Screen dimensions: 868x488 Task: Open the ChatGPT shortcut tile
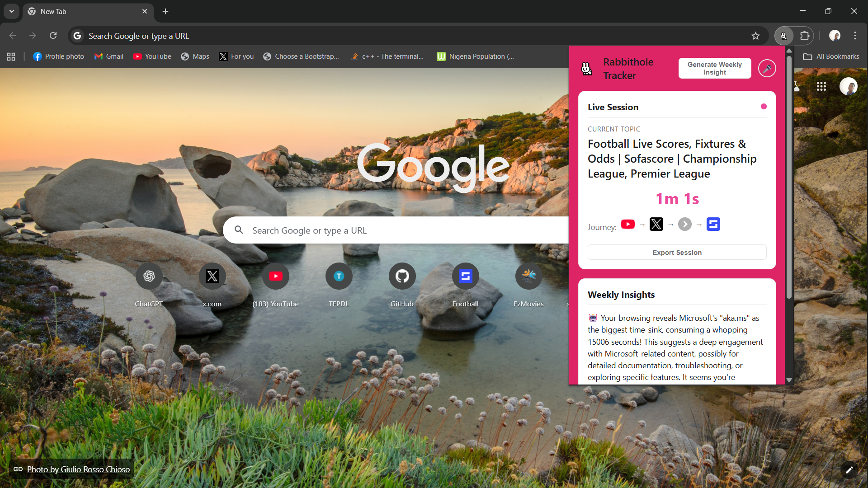click(149, 276)
